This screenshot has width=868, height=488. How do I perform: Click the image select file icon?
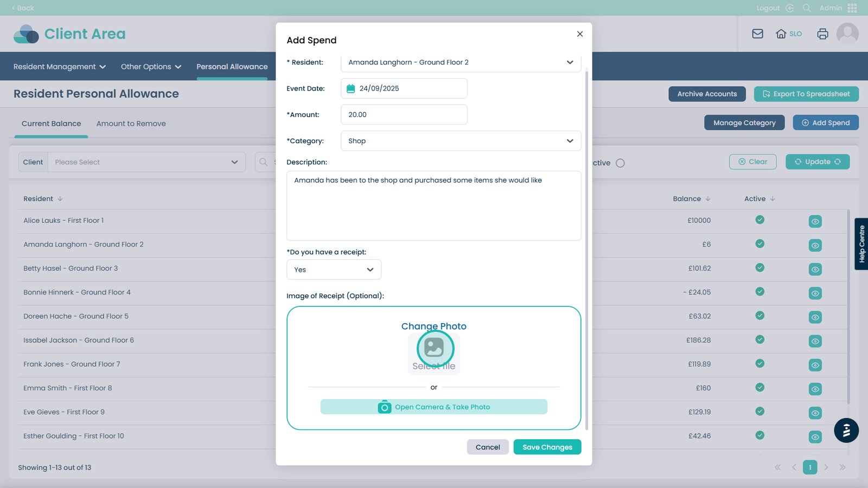point(434,348)
